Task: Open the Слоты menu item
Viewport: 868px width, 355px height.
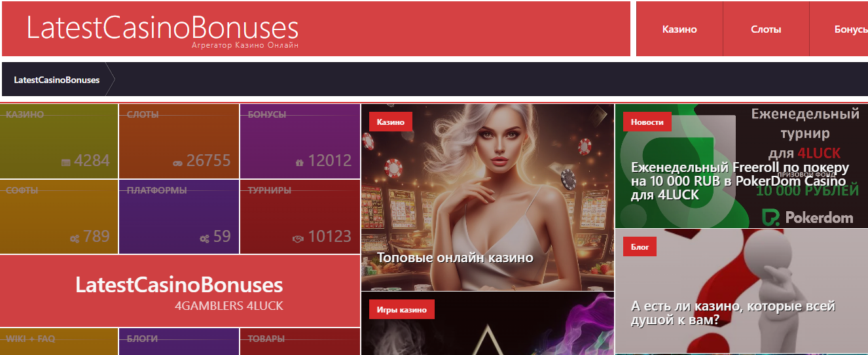Action: coord(766,29)
